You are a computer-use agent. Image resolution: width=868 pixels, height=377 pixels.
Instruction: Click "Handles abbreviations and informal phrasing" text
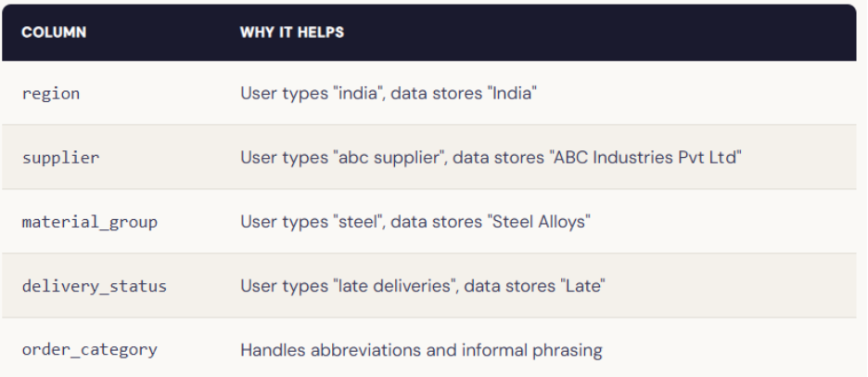421,350
